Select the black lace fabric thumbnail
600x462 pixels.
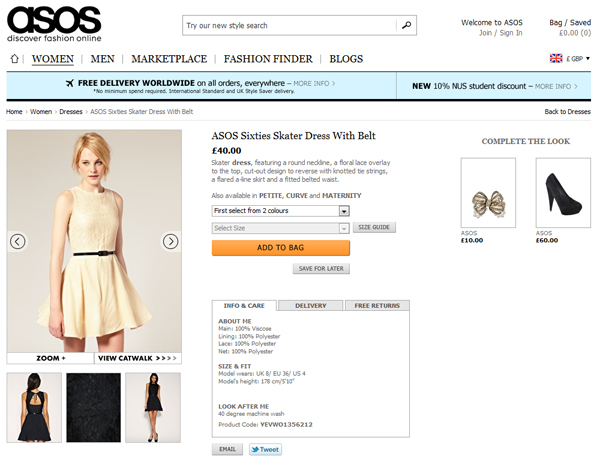coord(93,408)
